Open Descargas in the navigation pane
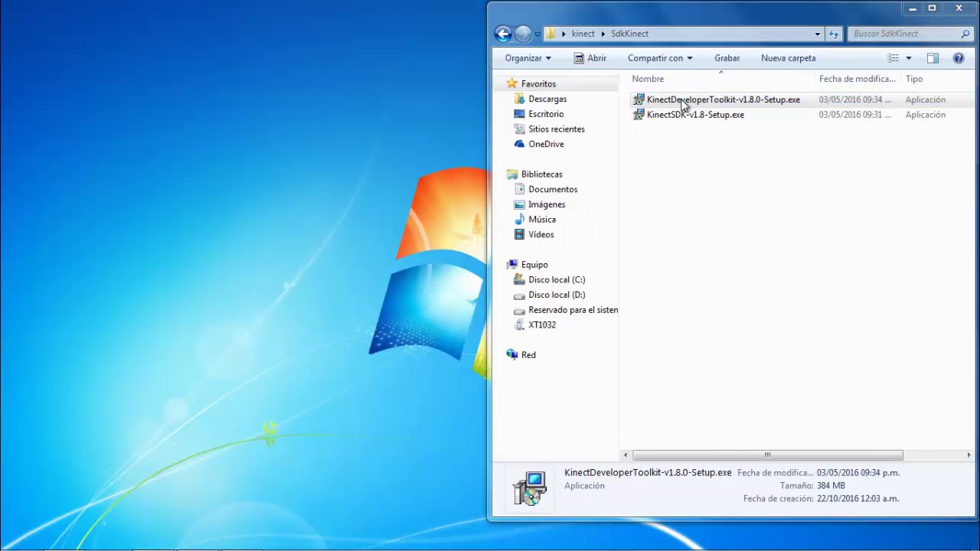 tap(547, 99)
